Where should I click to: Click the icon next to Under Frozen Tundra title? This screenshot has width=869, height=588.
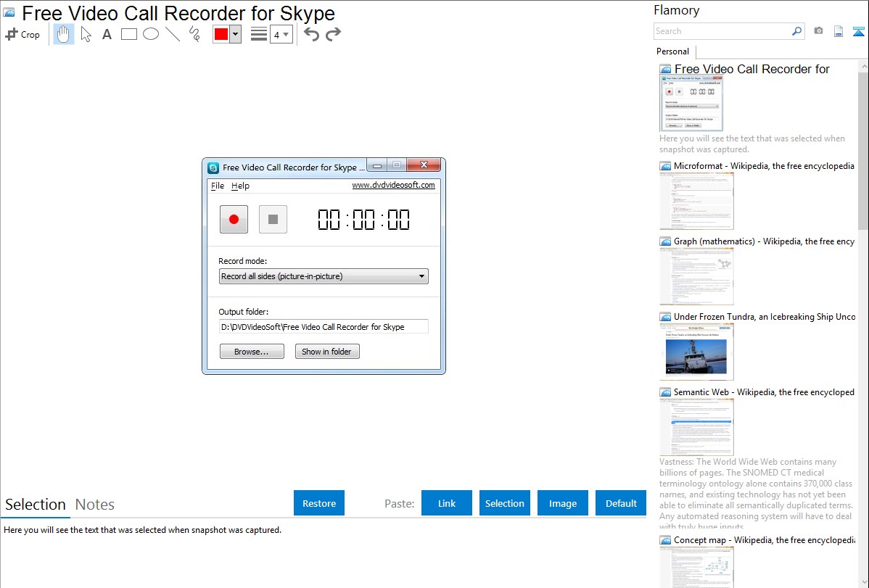pos(666,316)
